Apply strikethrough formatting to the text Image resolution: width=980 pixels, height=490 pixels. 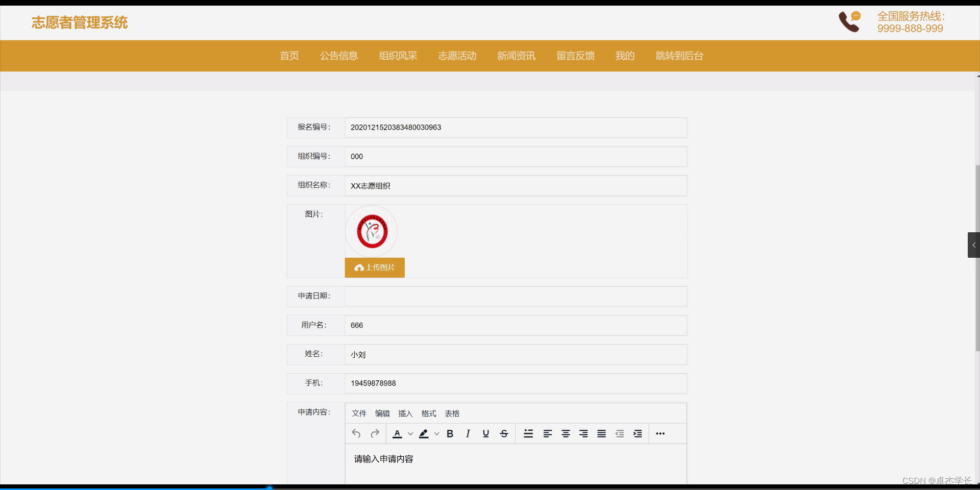504,433
